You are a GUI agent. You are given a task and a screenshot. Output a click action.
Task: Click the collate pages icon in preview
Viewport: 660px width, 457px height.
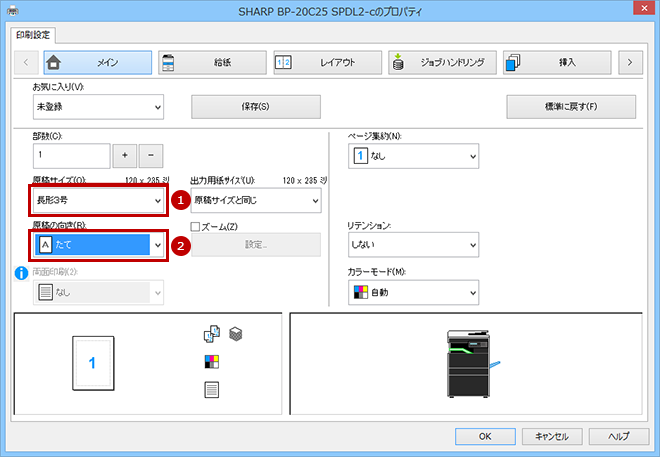point(212,333)
